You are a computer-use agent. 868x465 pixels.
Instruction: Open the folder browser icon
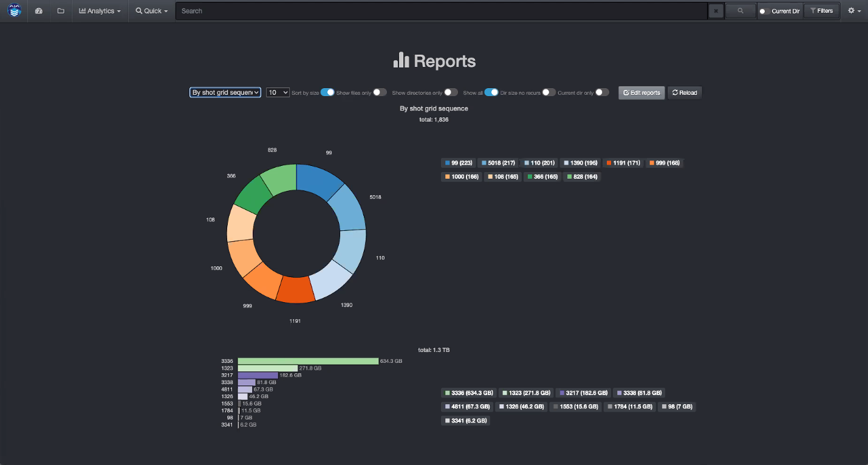pyautogui.click(x=60, y=10)
